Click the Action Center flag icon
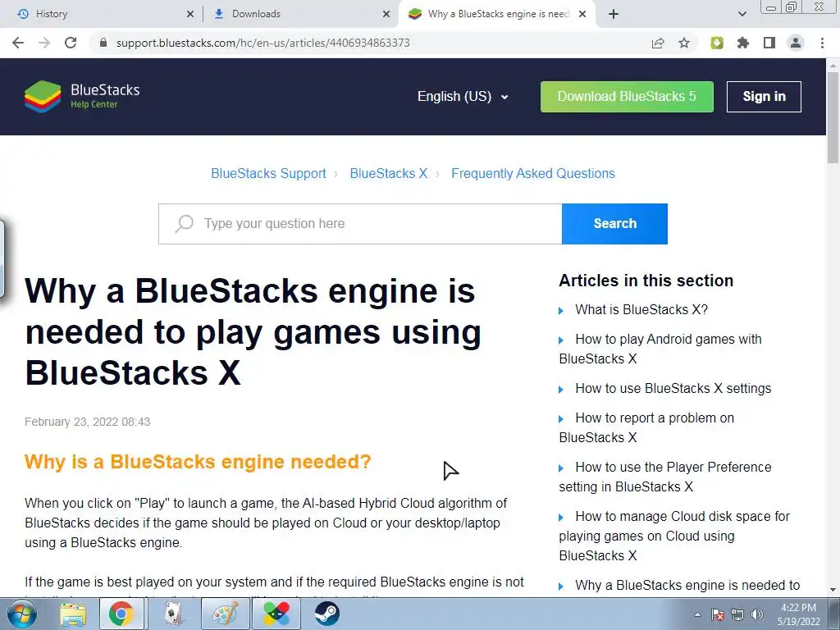 point(718,615)
